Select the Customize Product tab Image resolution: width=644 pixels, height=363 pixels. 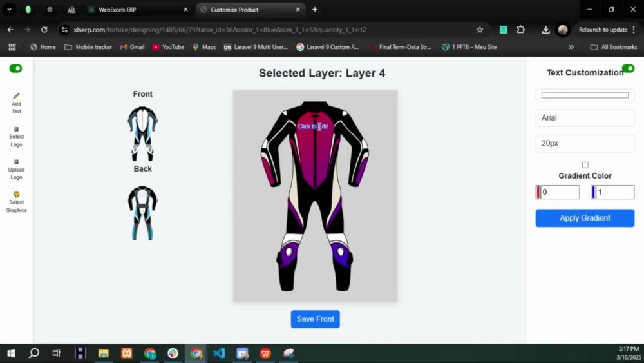point(251,10)
